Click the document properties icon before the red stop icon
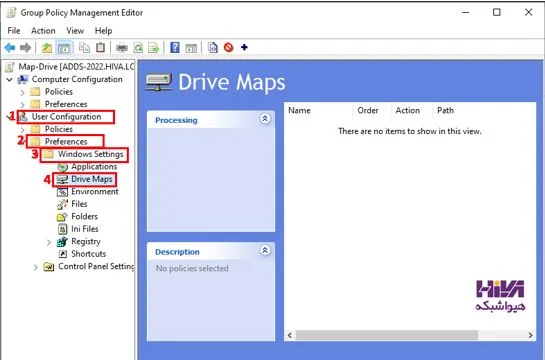This screenshot has width=545, height=360. (x=213, y=47)
